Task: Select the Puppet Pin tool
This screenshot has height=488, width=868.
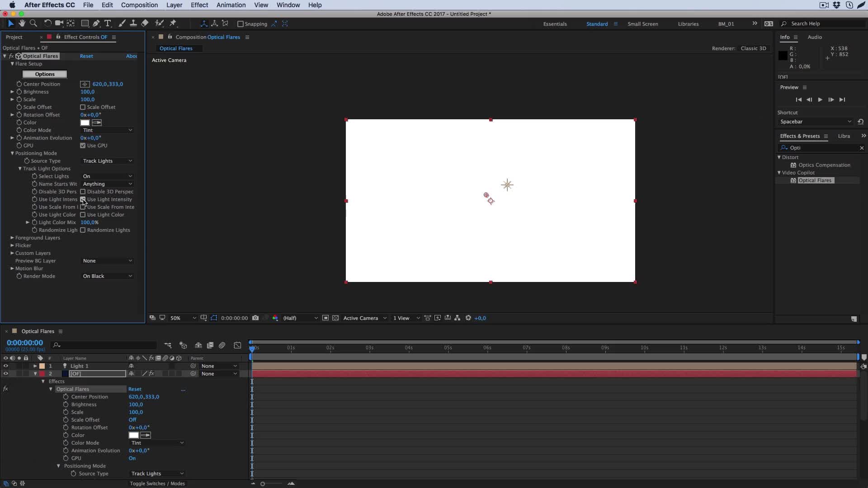Action: (x=173, y=23)
